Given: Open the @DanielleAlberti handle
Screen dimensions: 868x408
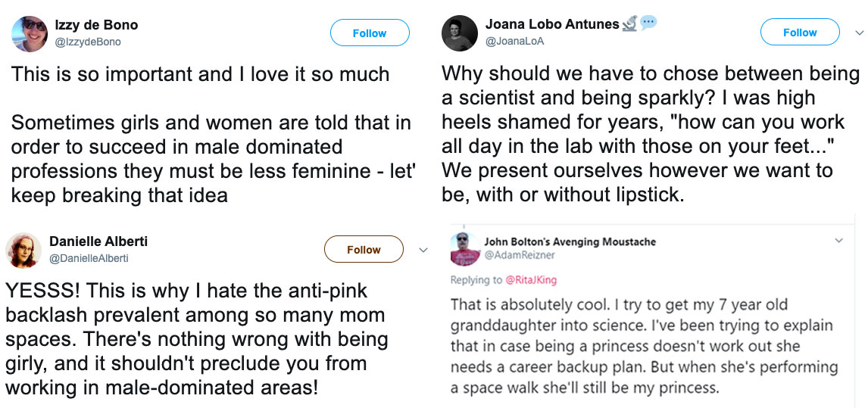Looking at the screenshot, I should point(89,258).
